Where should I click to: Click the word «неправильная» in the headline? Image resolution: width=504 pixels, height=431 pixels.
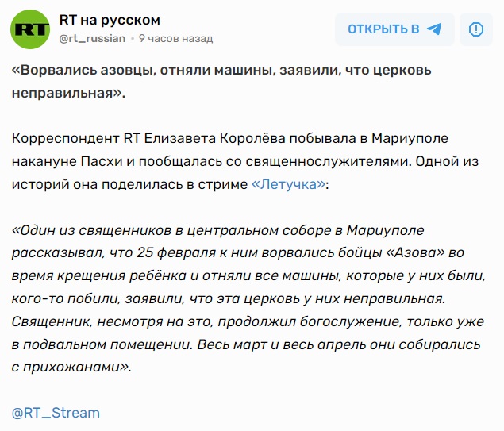[67, 92]
